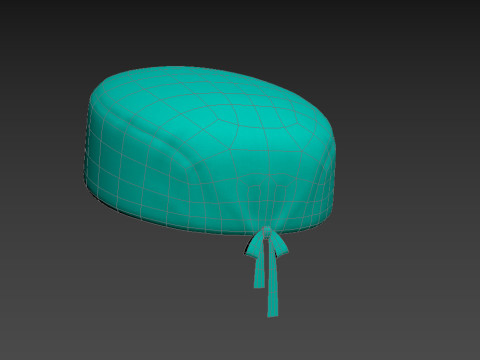Select the teal surgical cap mesh
This screenshot has height=360, width=480.
210,150
